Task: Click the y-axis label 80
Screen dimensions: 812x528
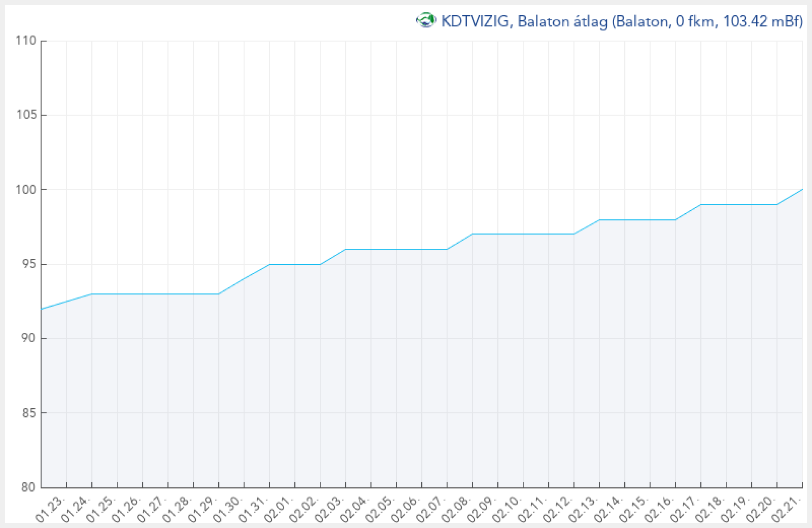Action: coord(29,487)
